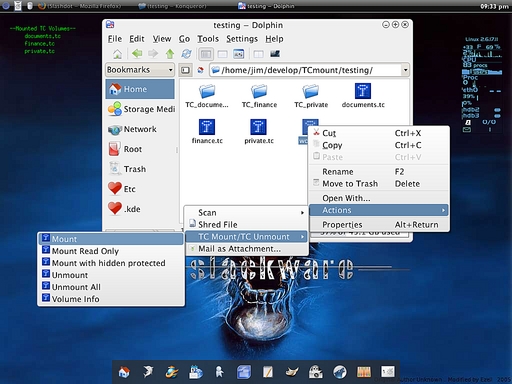Click the dark image toolbar icon
512x384 pixels.
pyautogui.click(x=275, y=54)
